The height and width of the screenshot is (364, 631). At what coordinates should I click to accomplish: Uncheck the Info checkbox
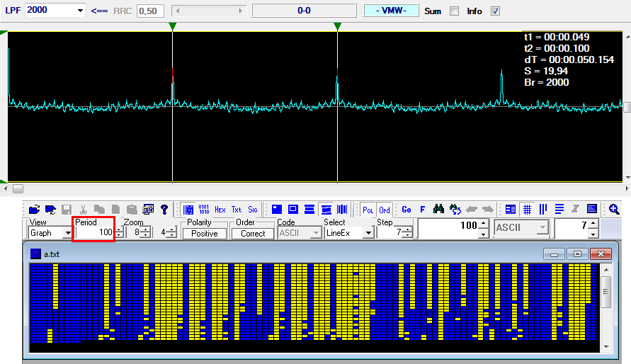coord(496,11)
